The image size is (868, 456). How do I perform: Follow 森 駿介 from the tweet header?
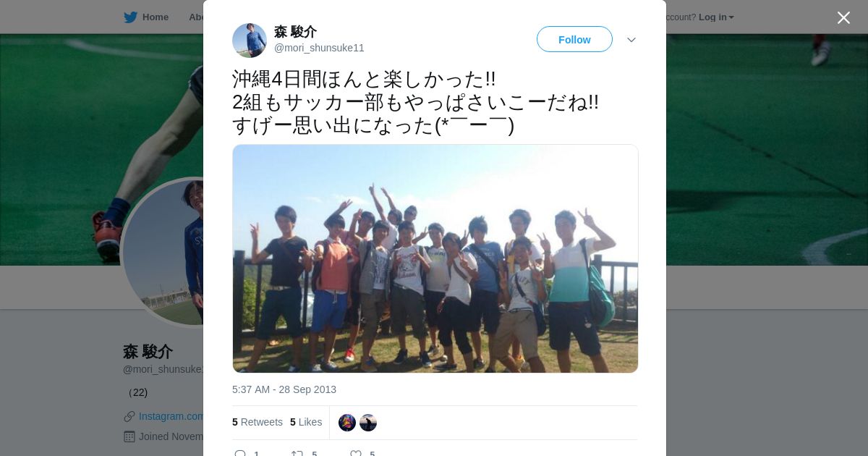pyautogui.click(x=574, y=39)
